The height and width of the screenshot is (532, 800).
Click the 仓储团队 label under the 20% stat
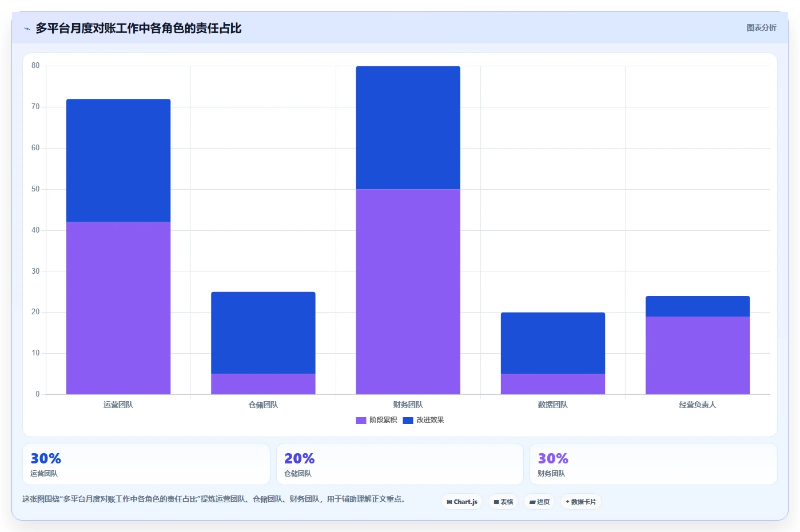pyautogui.click(x=298, y=474)
